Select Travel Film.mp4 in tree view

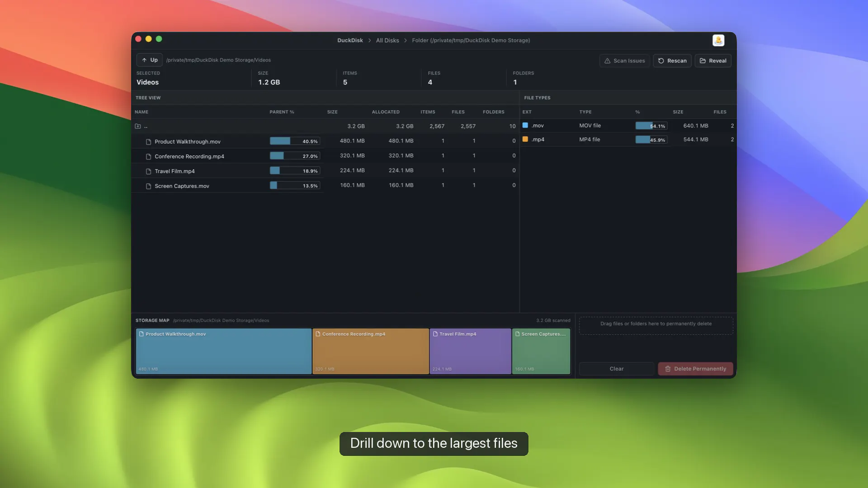click(175, 172)
